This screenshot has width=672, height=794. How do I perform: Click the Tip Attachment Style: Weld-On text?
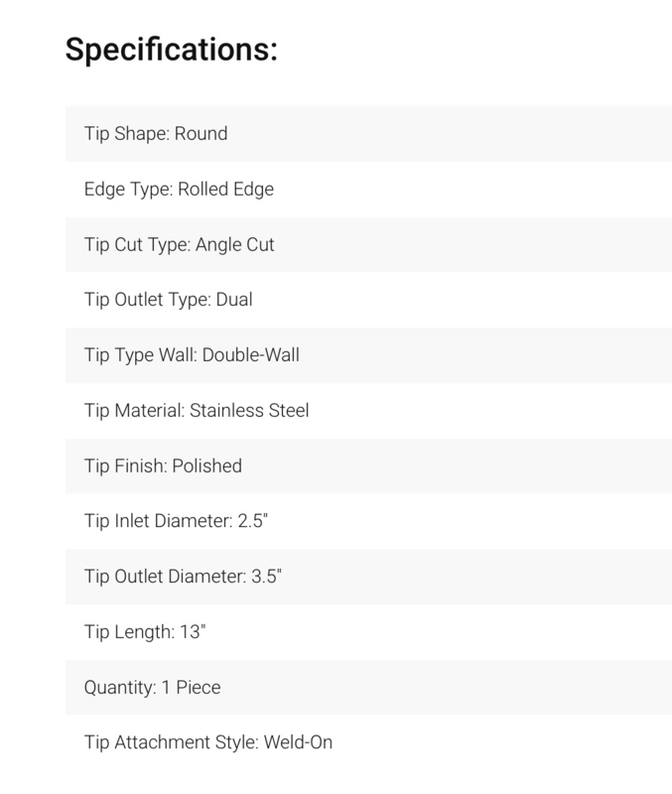pos(208,742)
